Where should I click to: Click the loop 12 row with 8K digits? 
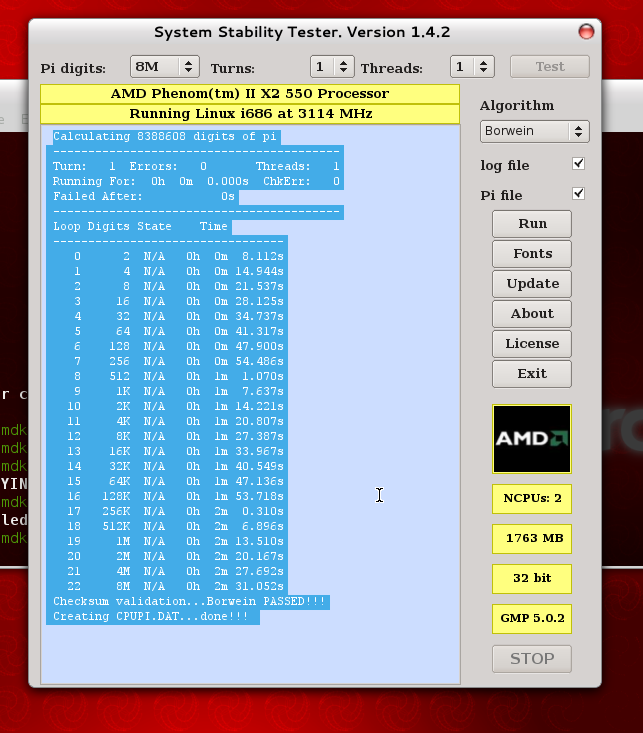click(x=167, y=436)
